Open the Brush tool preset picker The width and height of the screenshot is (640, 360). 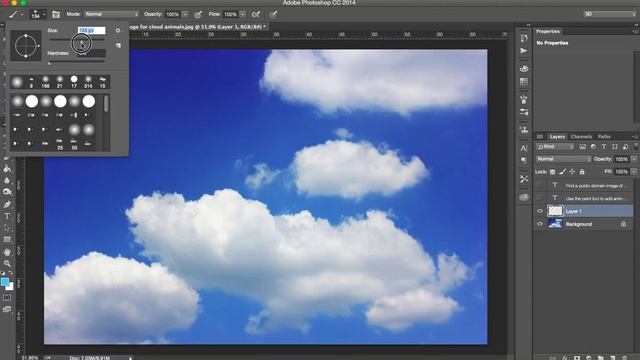(x=15, y=14)
